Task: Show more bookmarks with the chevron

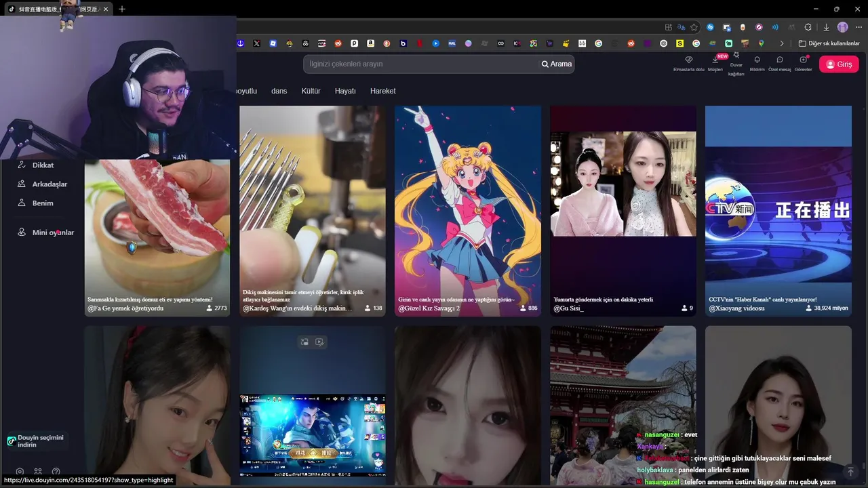Action: (x=782, y=43)
